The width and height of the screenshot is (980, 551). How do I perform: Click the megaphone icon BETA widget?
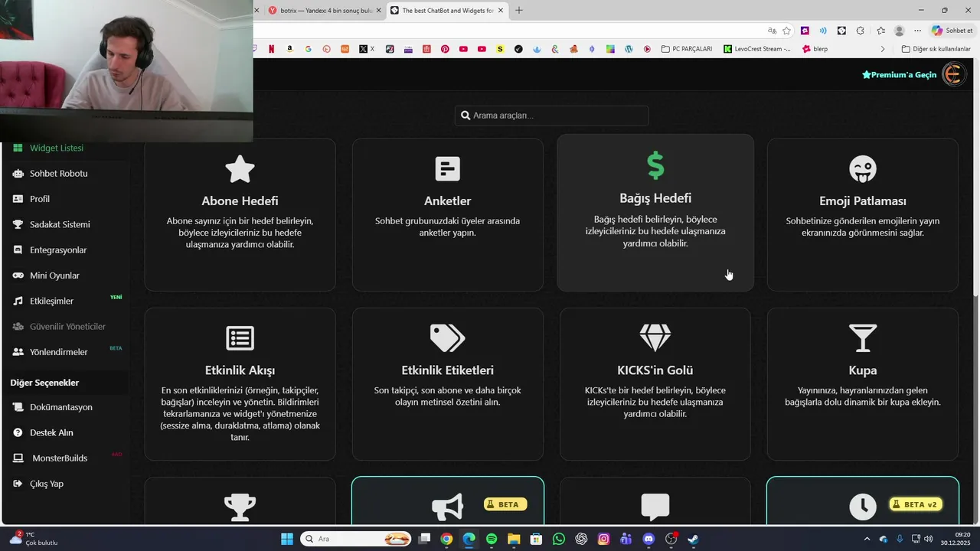tap(447, 507)
